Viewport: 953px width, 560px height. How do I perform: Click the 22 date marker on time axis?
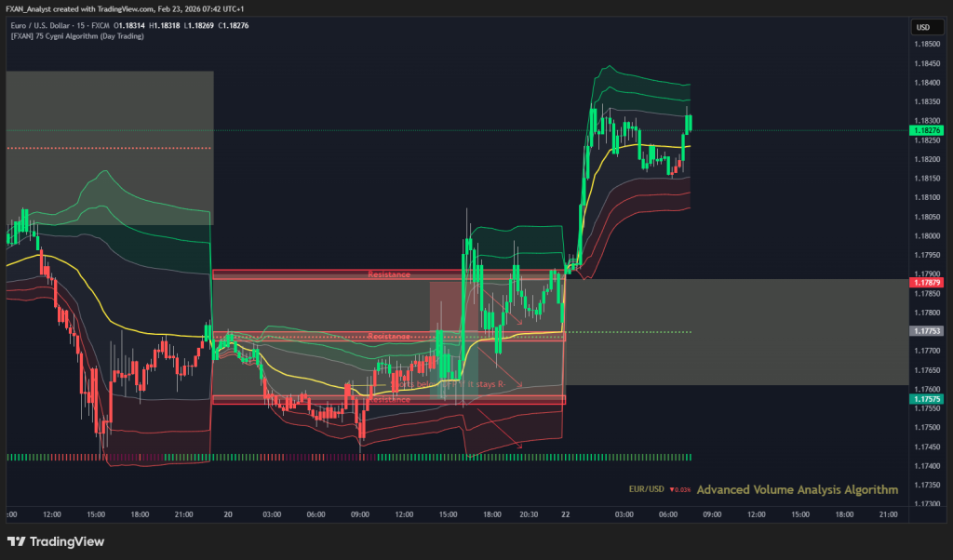[x=566, y=513]
